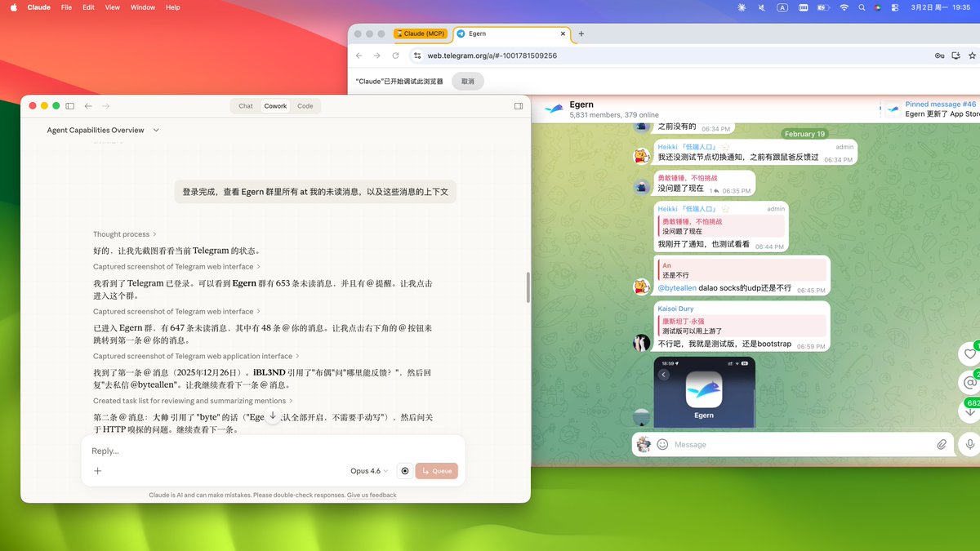Go forward in Claude window history

point(105,106)
